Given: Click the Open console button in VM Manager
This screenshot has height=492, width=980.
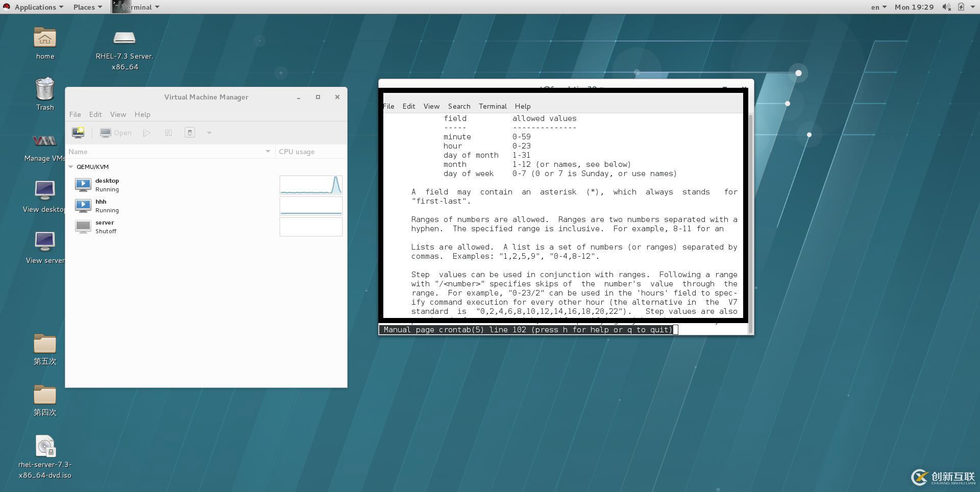Looking at the screenshot, I should point(116,133).
